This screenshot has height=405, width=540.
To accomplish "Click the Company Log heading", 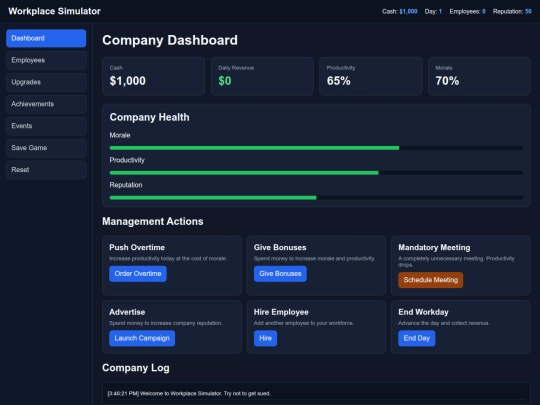I will [x=136, y=368].
